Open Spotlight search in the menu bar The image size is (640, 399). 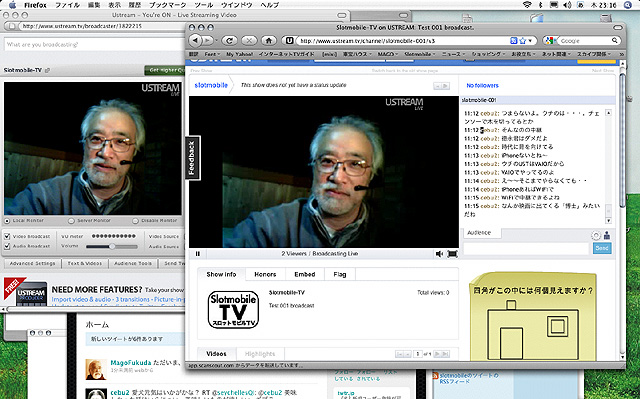point(628,5)
